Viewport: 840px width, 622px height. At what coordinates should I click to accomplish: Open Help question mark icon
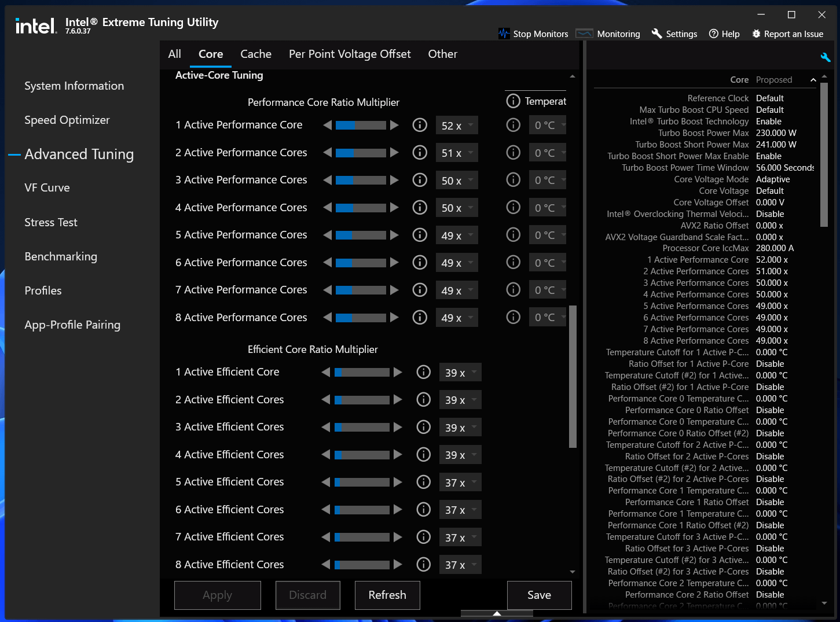point(714,34)
